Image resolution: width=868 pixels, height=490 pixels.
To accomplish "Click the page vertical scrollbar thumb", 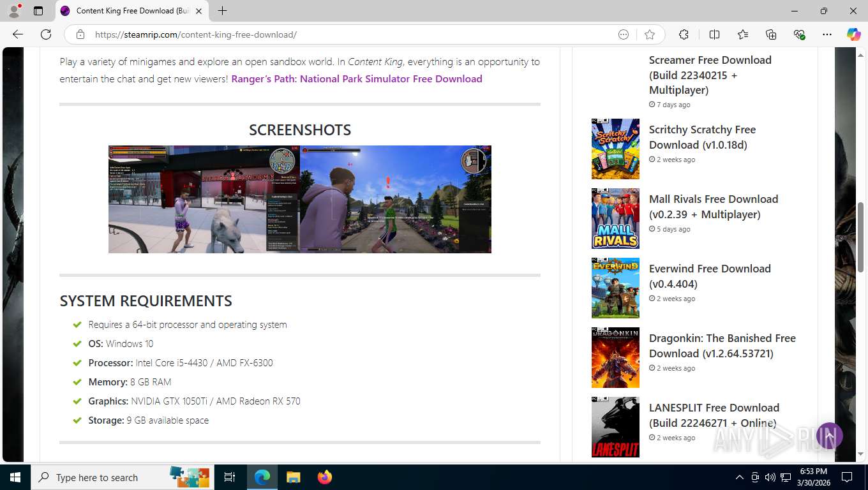I will 861,237.
